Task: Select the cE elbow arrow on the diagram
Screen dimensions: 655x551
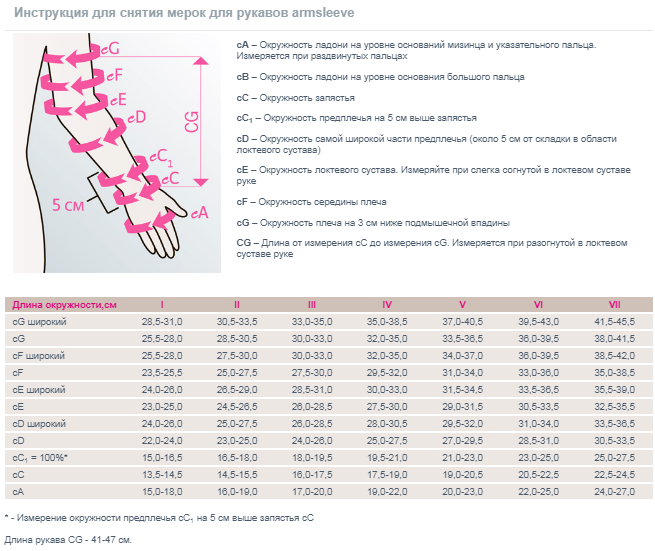Action: [x=116, y=99]
